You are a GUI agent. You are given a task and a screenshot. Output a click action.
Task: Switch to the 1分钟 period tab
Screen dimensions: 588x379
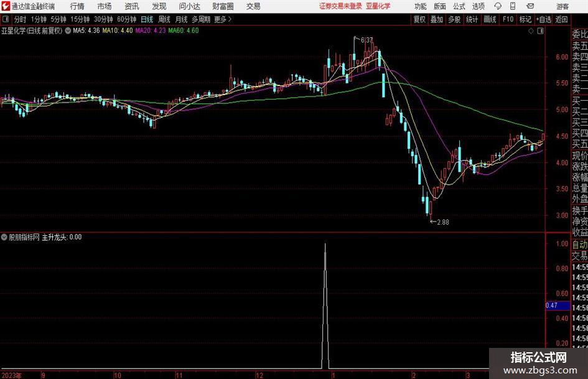coord(38,19)
